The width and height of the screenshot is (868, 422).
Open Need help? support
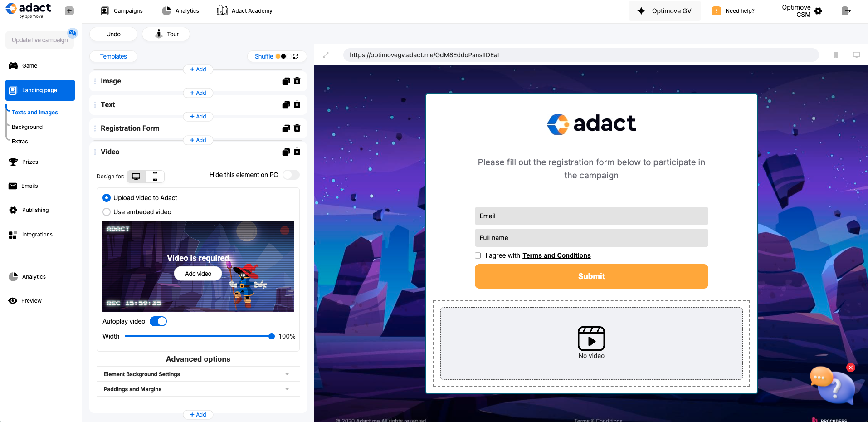click(733, 11)
